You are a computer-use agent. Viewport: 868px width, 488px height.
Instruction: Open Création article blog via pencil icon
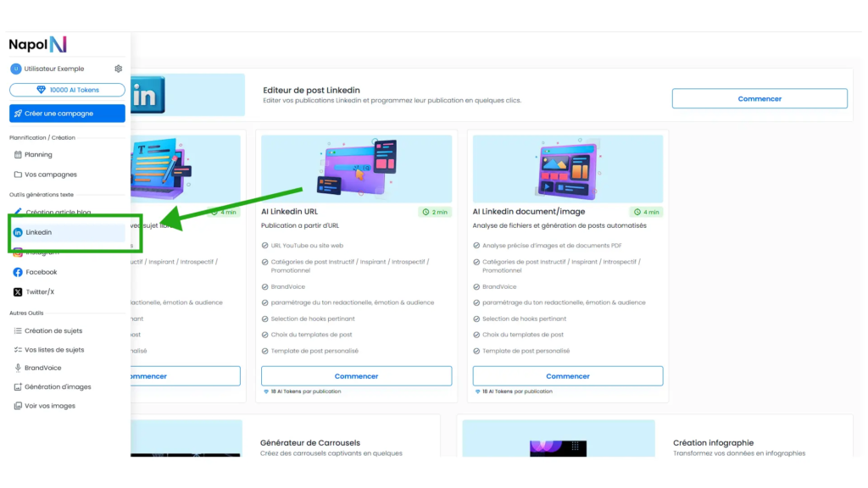[x=18, y=212]
